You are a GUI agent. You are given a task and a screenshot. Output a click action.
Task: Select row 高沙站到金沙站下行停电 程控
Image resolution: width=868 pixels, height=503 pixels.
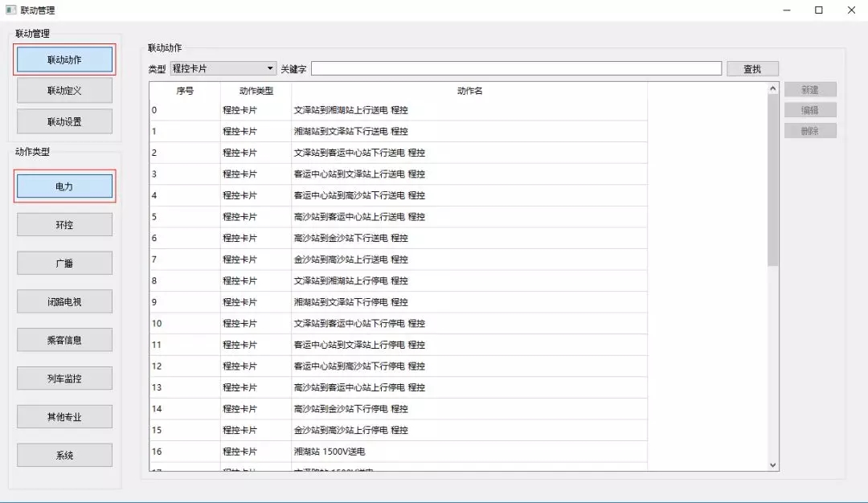pos(398,409)
